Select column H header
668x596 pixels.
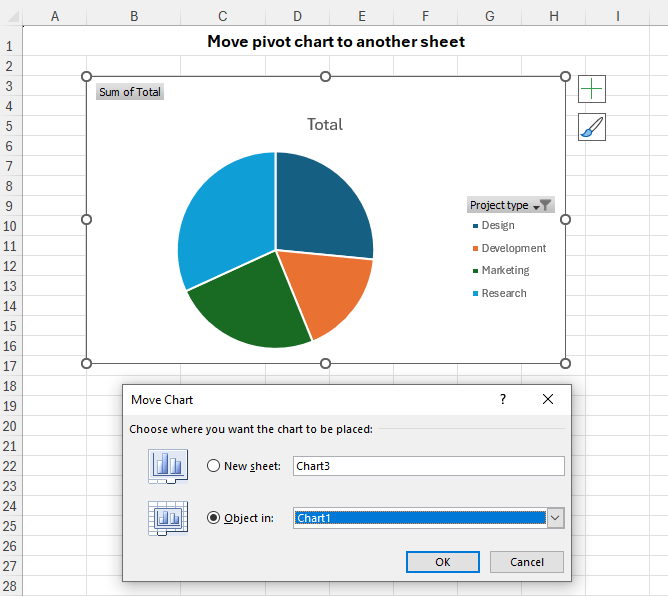click(x=553, y=16)
